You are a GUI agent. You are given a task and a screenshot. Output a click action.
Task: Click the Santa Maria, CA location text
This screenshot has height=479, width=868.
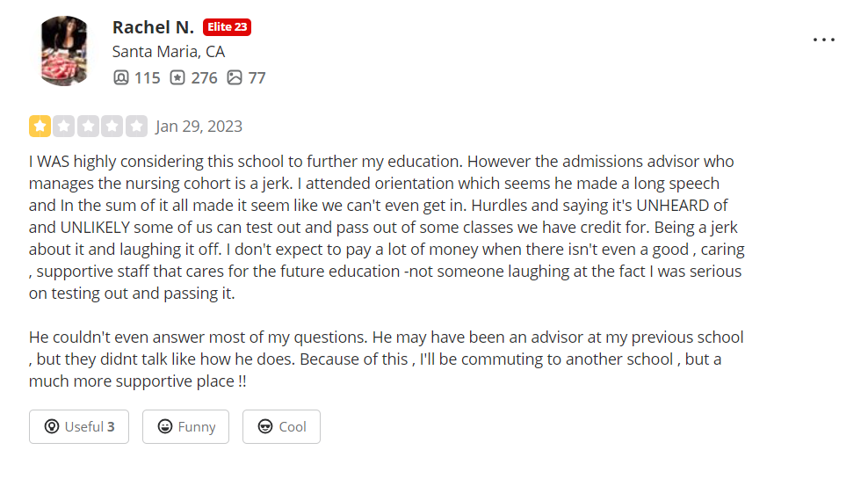point(169,52)
